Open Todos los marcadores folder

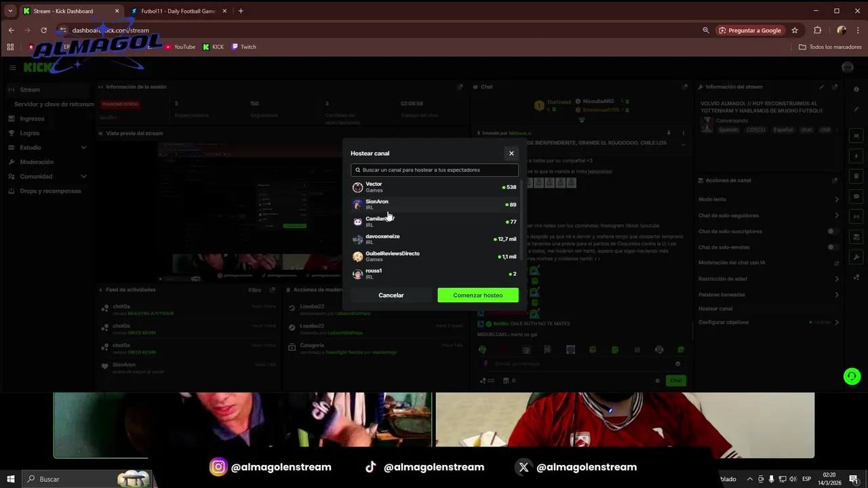tap(830, 47)
